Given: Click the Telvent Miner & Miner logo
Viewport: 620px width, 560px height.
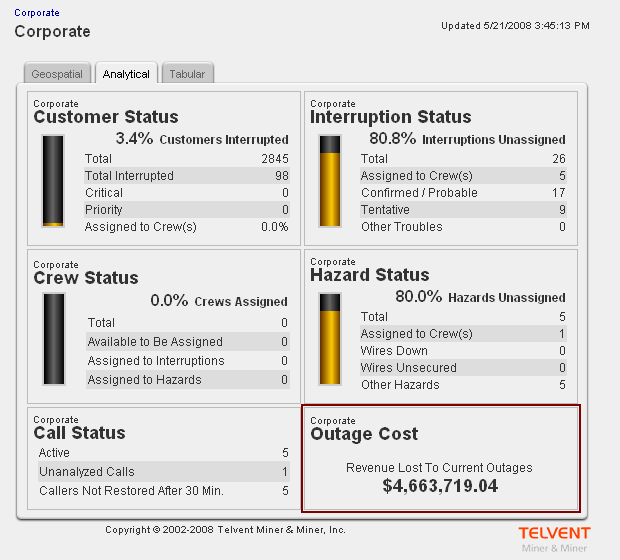Looking at the screenshot, I should (x=554, y=538).
